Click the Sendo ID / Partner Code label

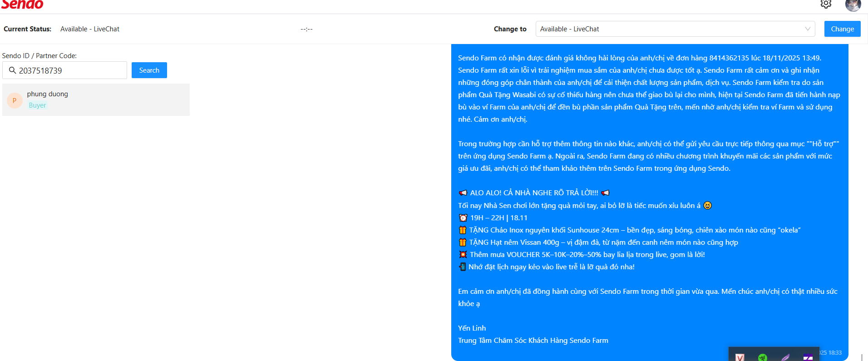(x=39, y=56)
